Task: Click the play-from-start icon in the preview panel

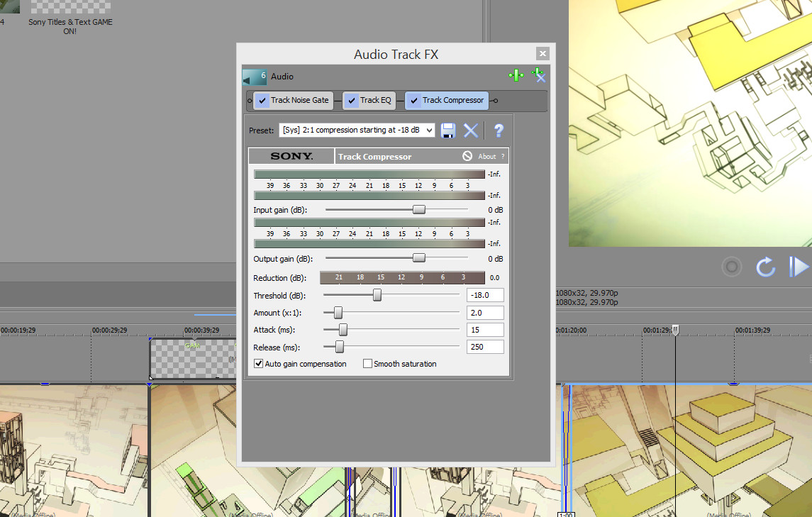Action: coord(799,267)
